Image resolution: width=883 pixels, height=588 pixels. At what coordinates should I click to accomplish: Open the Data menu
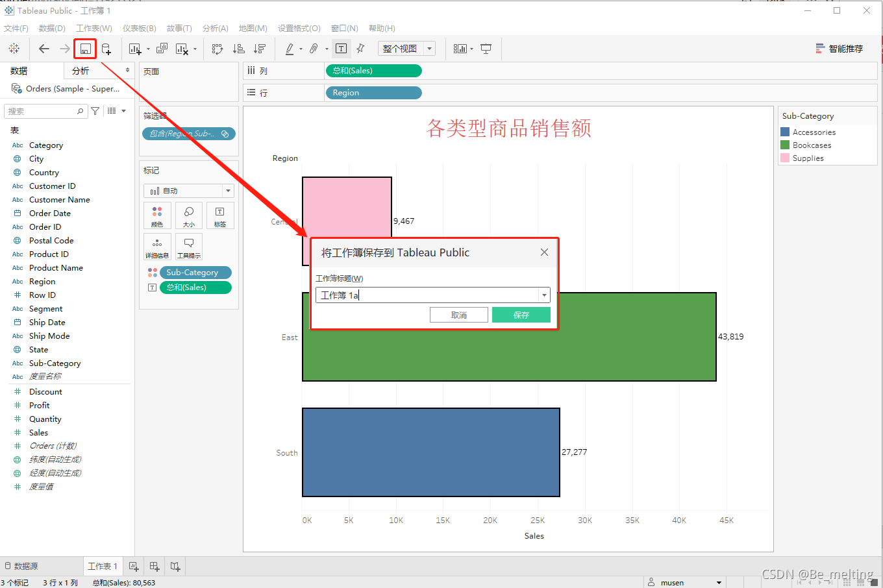tap(52, 29)
